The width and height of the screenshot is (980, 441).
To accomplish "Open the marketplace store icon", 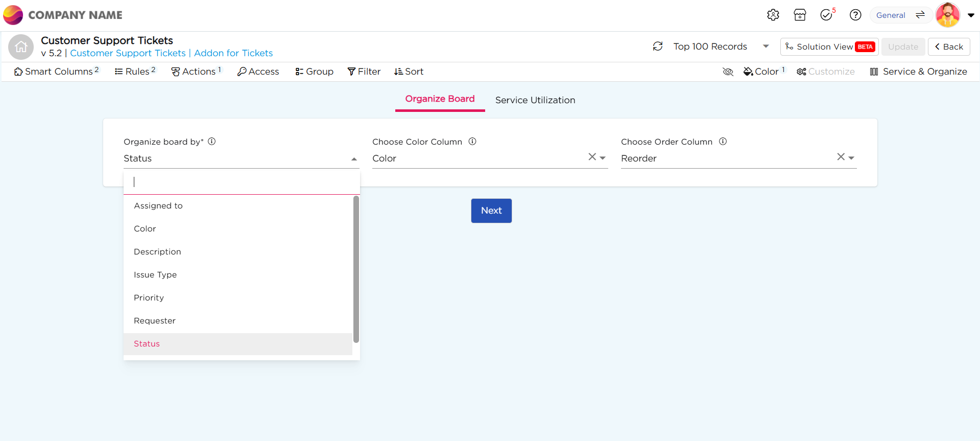I will click(800, 15).
